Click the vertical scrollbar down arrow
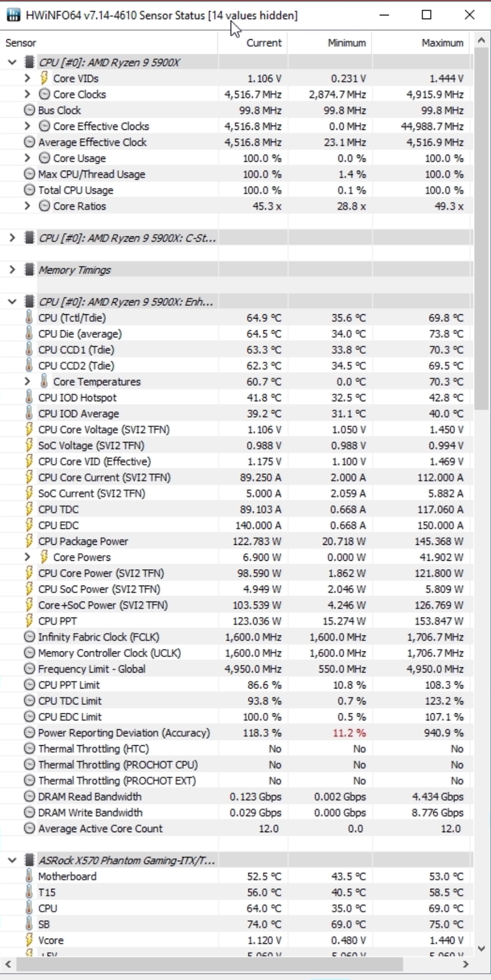The width and height of the screenshot is (491, 980). pyautogui.click(x=481, y=949)
